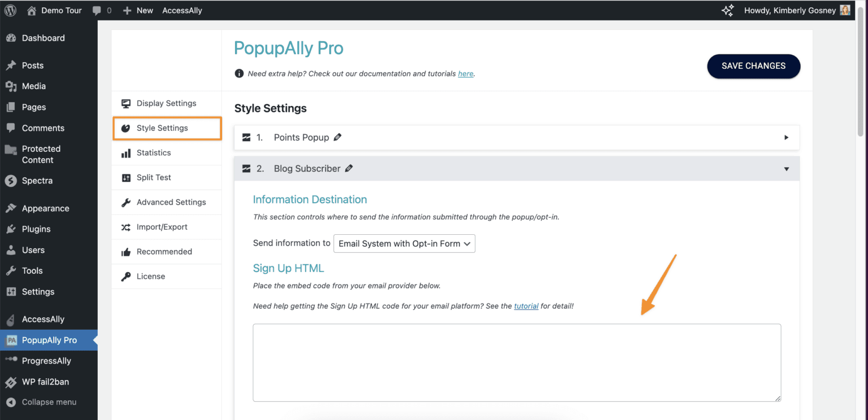
Task: Select the Advanced Settings wrench icon
Action: coord(125,202)
